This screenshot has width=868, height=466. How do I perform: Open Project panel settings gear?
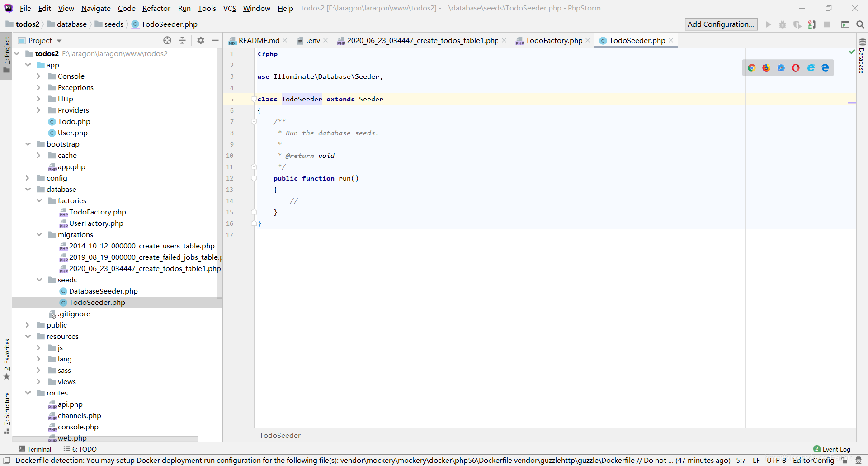coord(201,40)
